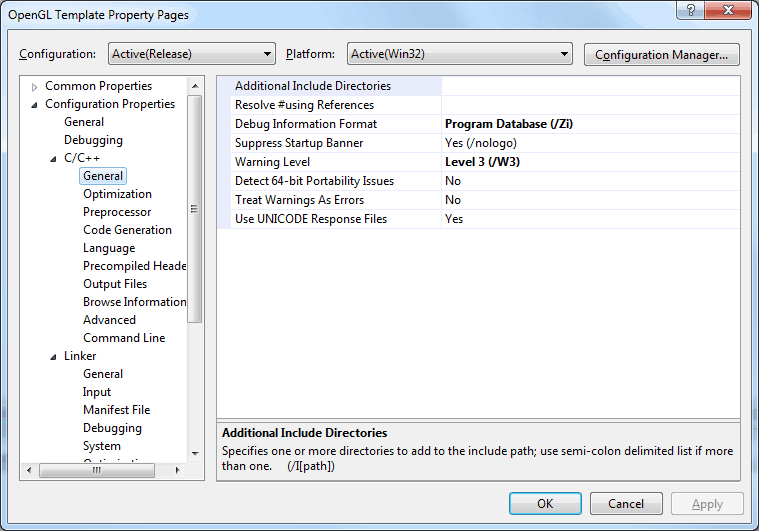Viewport: 759px width, 531px height.
Task: Select General under Configuration Properties
Action: pyautogui.click(x=84, y=122)
